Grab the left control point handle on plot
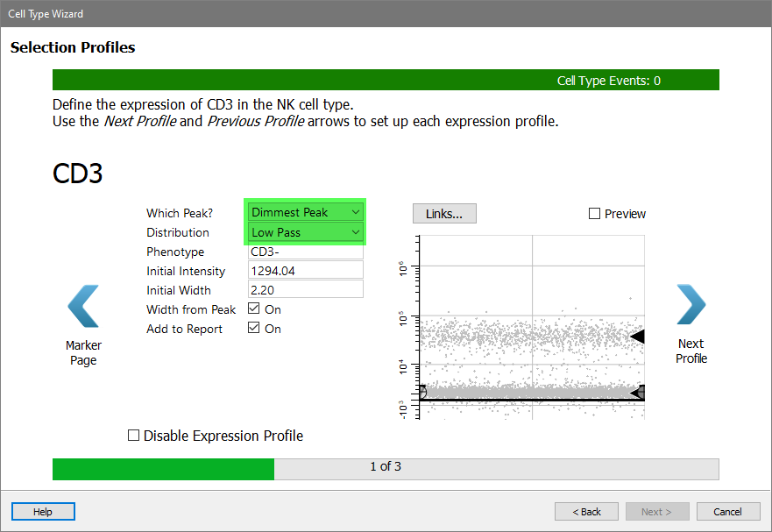Image resolution: width=772 pixels, height=532 pixels. click(x=421, y=392)
